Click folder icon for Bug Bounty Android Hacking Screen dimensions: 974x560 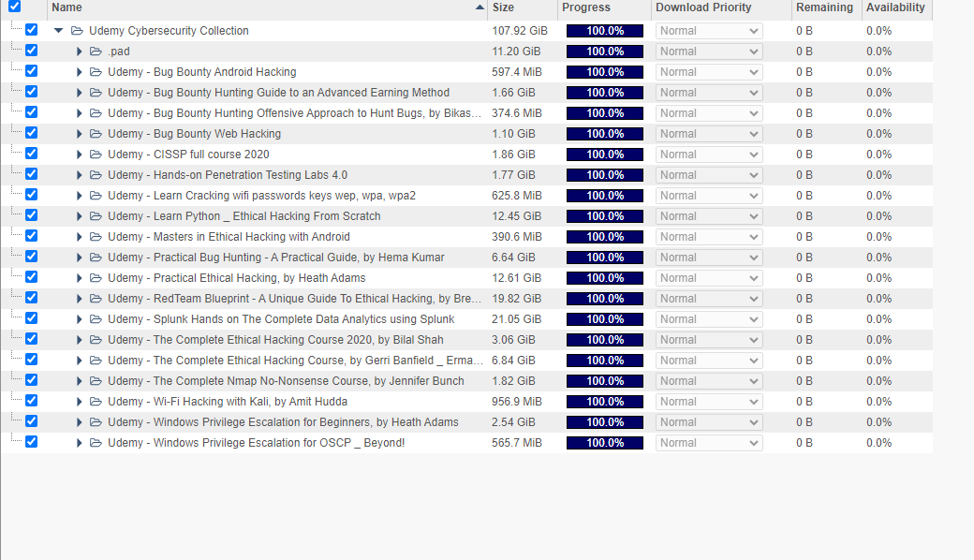(96, 72)
